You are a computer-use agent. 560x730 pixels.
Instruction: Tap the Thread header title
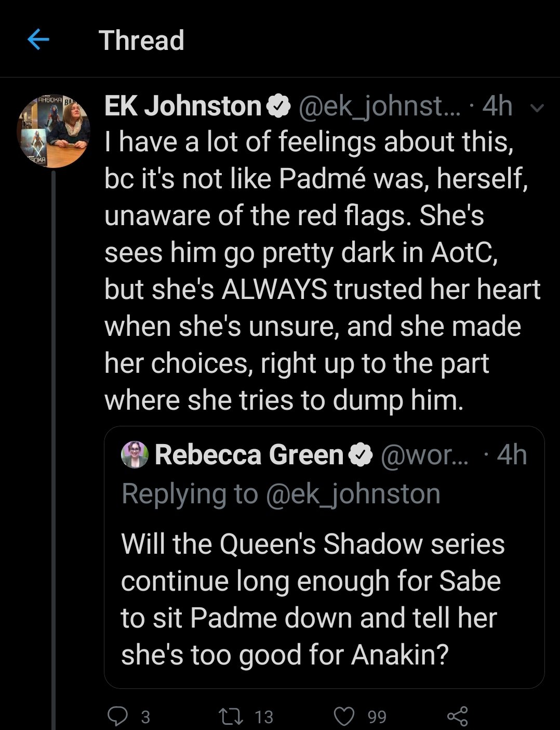pyautogui.click(x=141, y=40)
